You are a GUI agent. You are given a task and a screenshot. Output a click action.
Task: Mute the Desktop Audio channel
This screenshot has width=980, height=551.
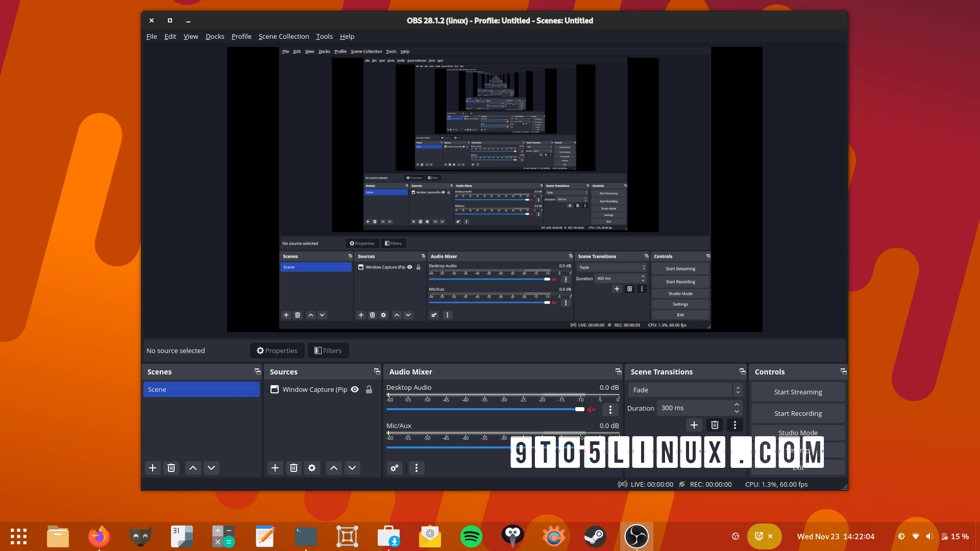tap(592, 409)
